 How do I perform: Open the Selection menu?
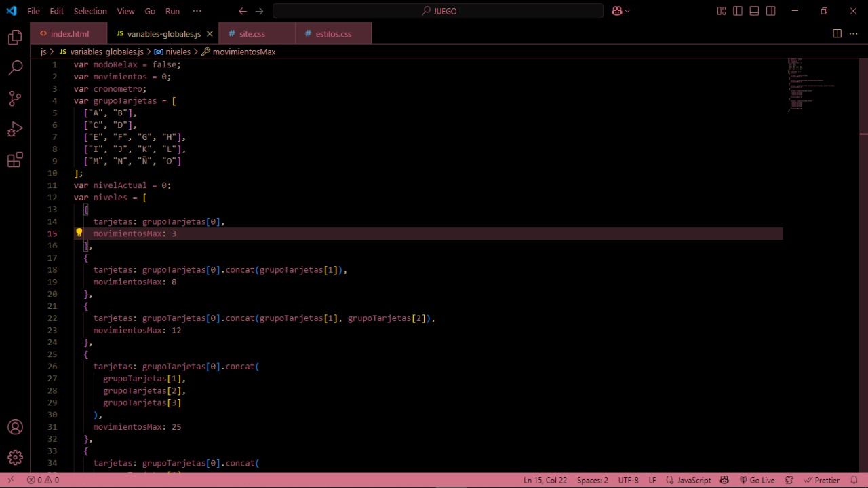pos(90,11)
